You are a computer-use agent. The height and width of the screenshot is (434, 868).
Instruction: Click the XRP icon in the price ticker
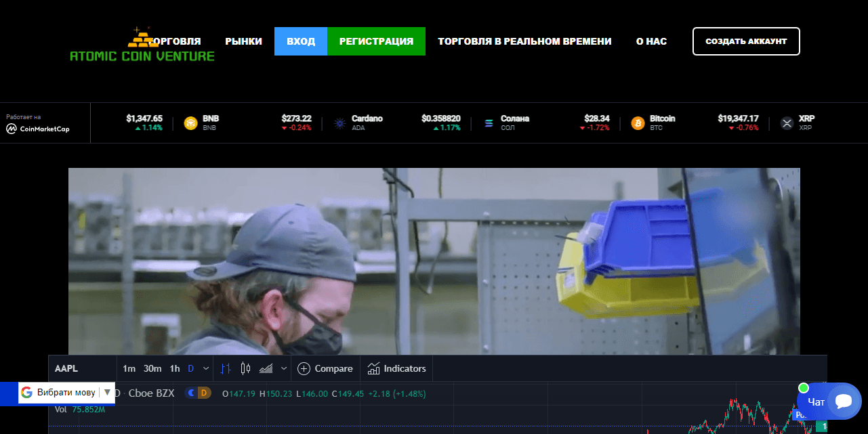tap(787, 123)
